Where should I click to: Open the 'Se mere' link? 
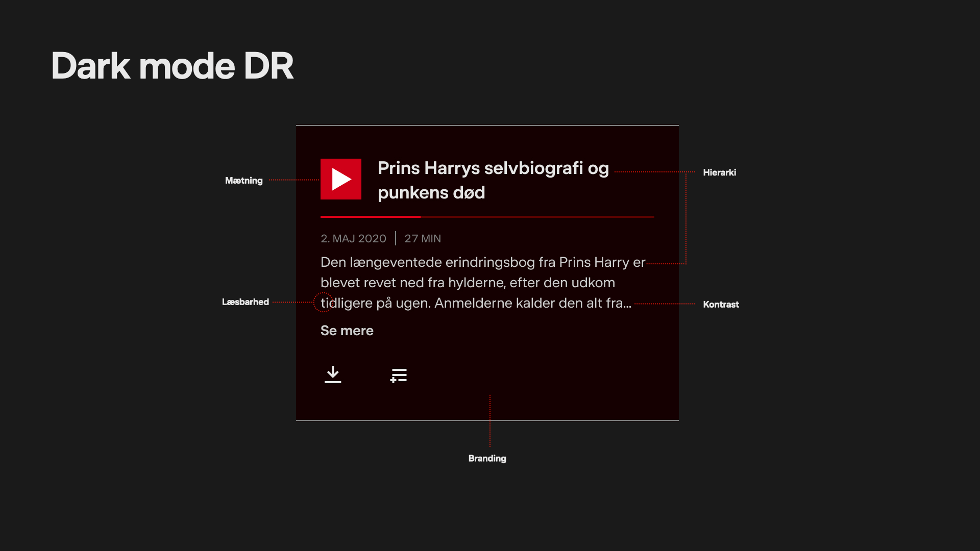pos(347,331)
